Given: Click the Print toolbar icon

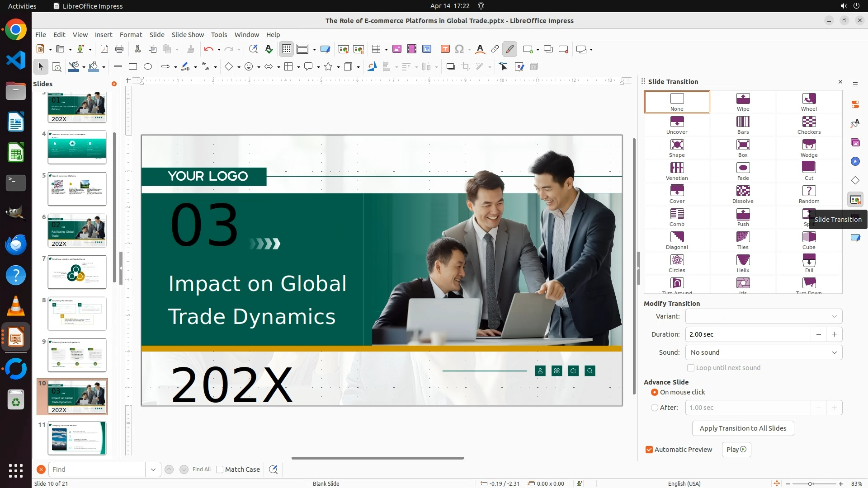Looking at the screenshot, I should coord(119,49).
